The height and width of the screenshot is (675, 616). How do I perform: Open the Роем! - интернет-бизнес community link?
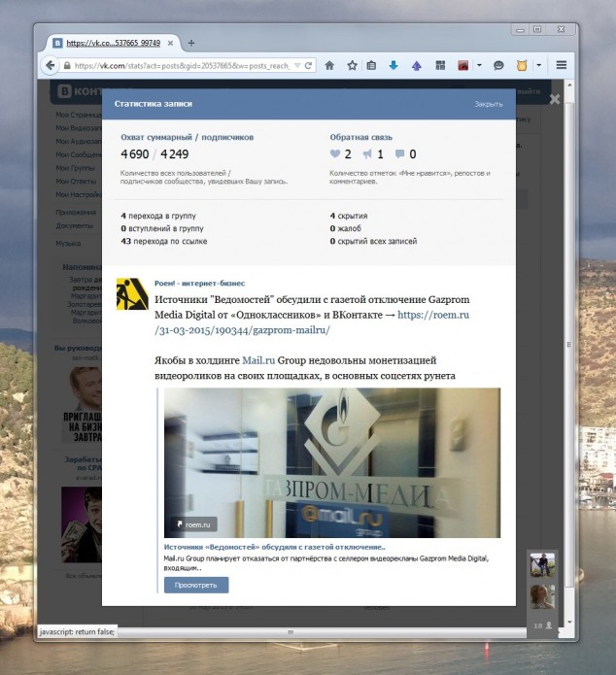tap(199, 284)
